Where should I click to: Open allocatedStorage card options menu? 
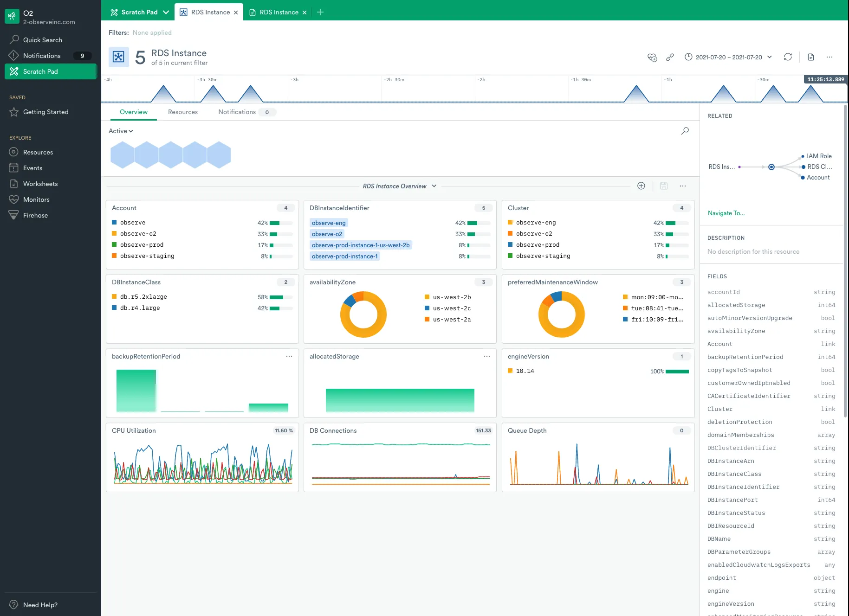coord(487,356)
